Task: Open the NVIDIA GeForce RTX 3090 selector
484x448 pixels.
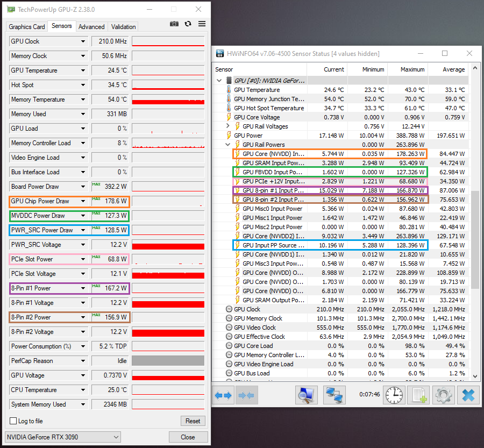Action: pyautogui.click(x=63, y=437)
